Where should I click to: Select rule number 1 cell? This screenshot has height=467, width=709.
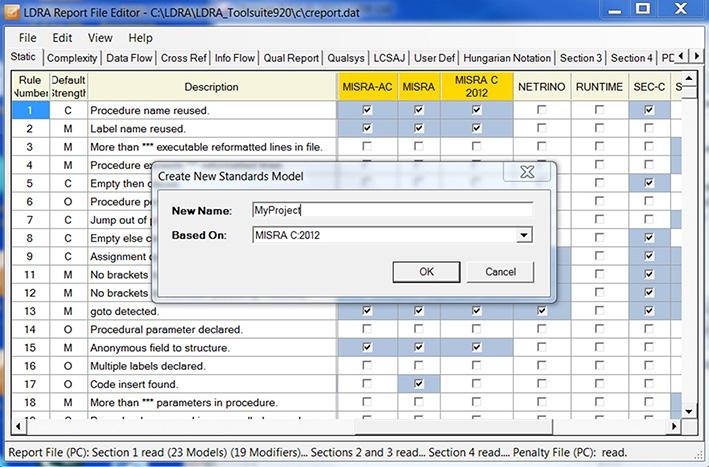[30, 110]
